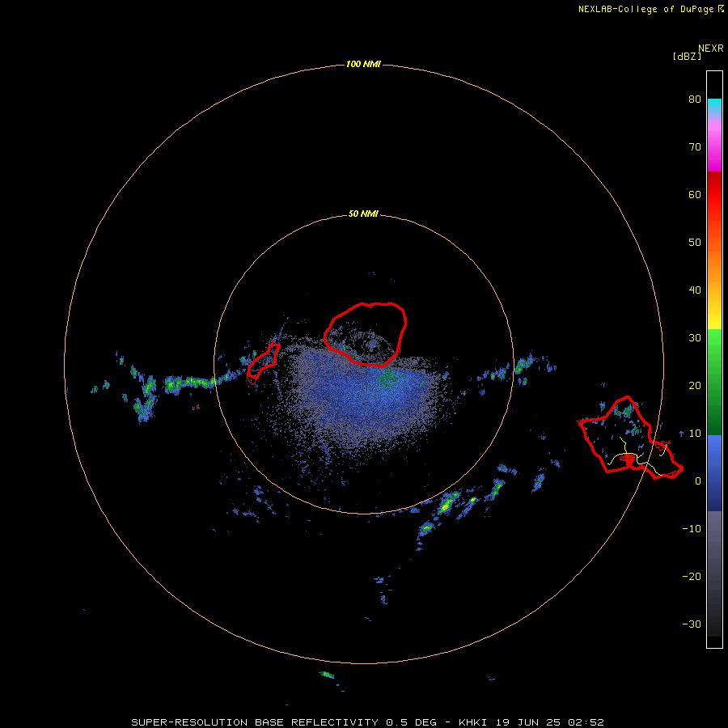728x728 pixels.
Task: Click the 30 dBZ scale value
Action: [695, 338]
